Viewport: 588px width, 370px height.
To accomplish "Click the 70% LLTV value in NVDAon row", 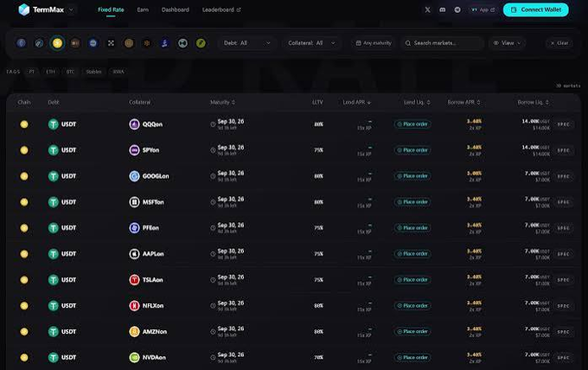I will tap(318, 357).
